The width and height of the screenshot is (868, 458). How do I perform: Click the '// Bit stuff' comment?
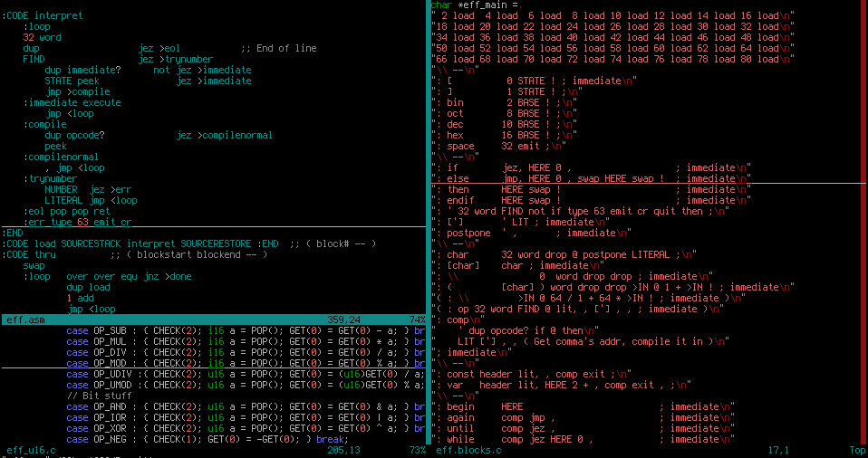point(99,396)
